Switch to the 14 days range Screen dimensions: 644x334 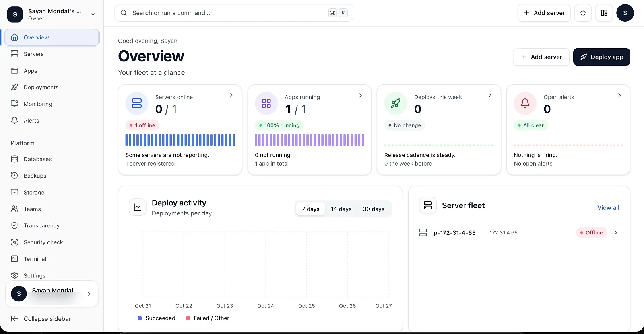(341, 209)
